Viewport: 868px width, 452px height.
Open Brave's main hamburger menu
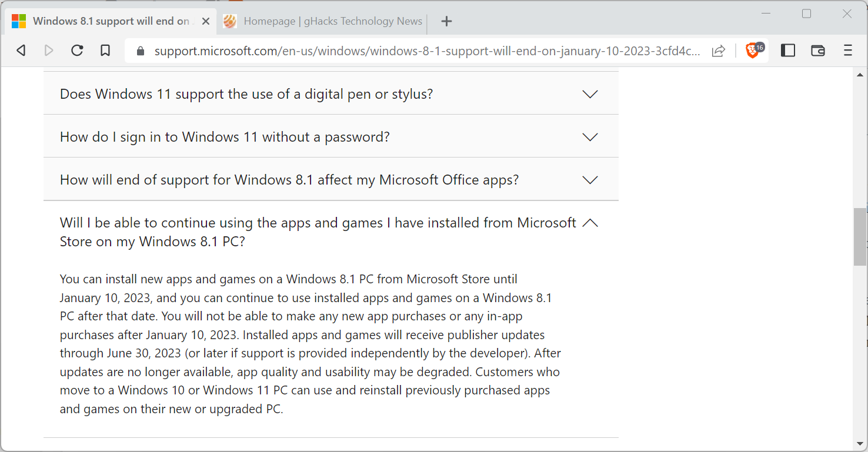[x=848, y=51]
